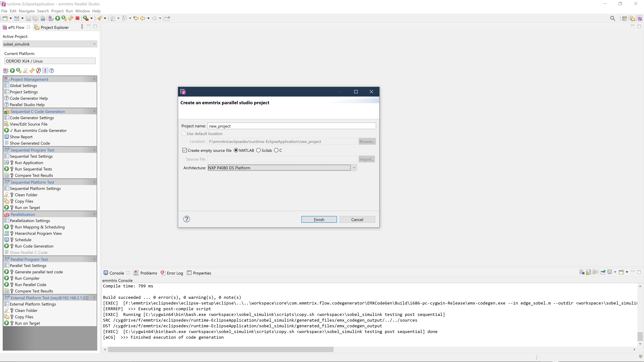
Task: Select the Scilab radio button
Action: (x=258, y=150)
